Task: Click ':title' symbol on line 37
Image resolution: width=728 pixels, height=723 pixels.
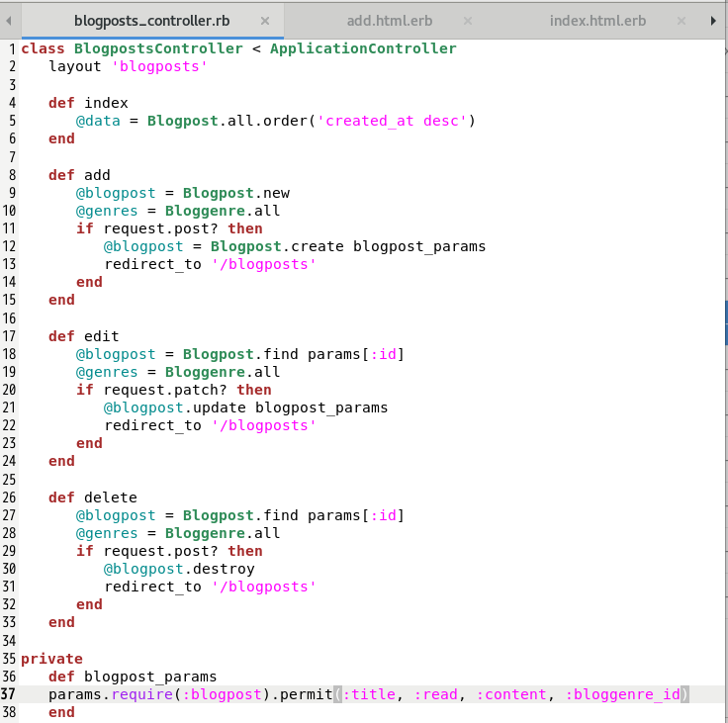Action: tap(369, 694)
